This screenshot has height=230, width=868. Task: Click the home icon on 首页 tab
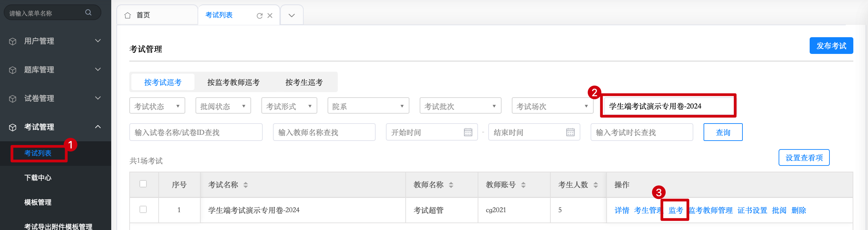(x=128, y=15)
